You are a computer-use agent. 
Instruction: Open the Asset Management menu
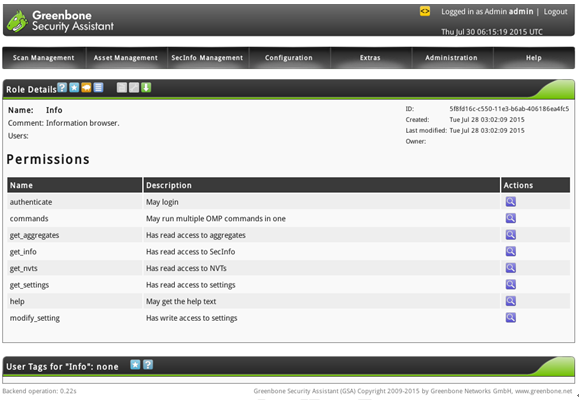[x=126, y=58]
